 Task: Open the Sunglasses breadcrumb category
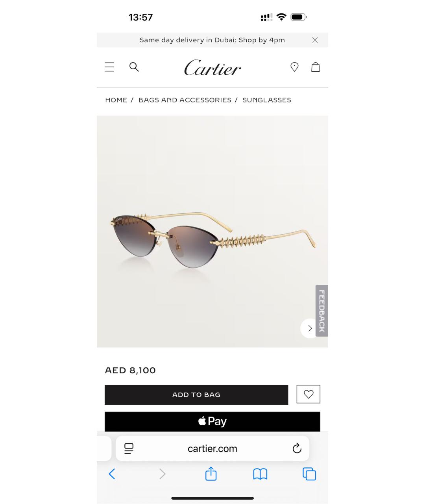coord(267,100)
